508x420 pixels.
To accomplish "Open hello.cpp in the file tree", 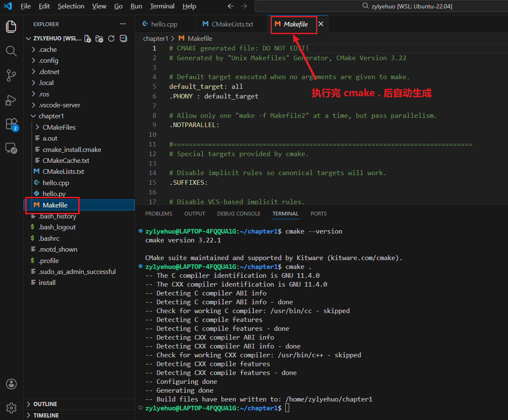I will click(x=79, y=183).
